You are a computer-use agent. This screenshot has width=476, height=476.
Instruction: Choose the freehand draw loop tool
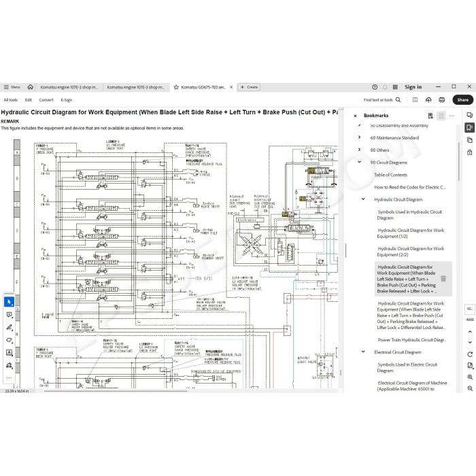coord(9,340)
